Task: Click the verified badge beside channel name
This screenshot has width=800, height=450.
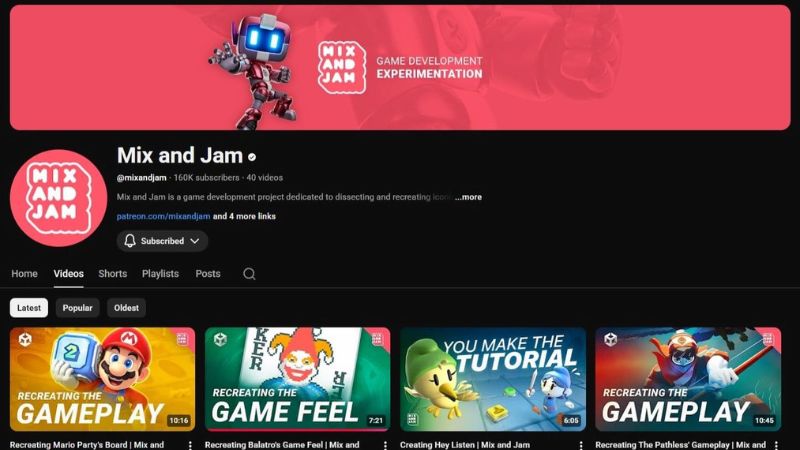Action: [x=252, y=157]
